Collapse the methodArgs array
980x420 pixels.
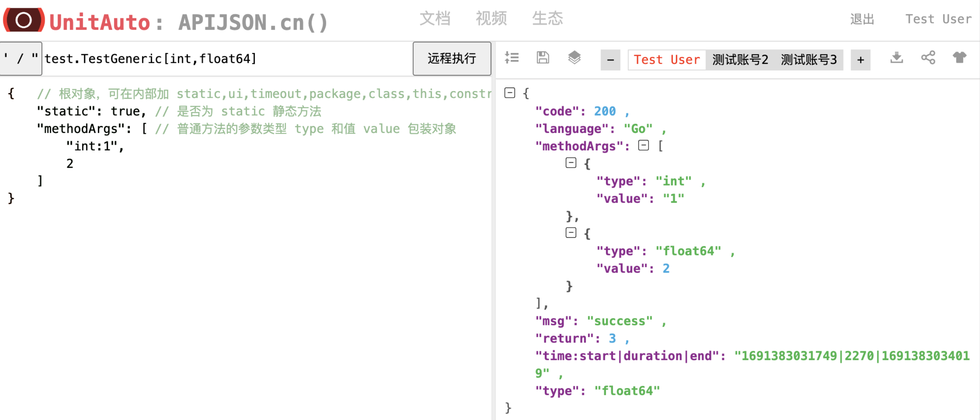(643, 145)
